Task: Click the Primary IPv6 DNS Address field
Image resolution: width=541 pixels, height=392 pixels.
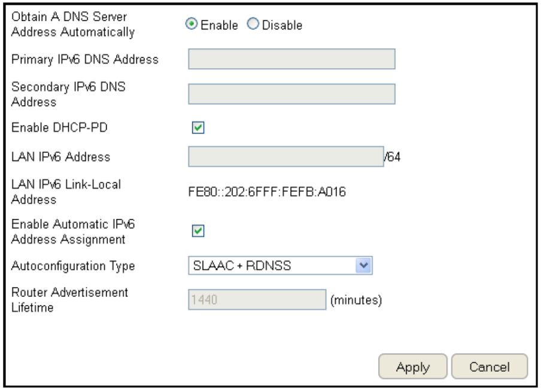Action: pos(291,59)
